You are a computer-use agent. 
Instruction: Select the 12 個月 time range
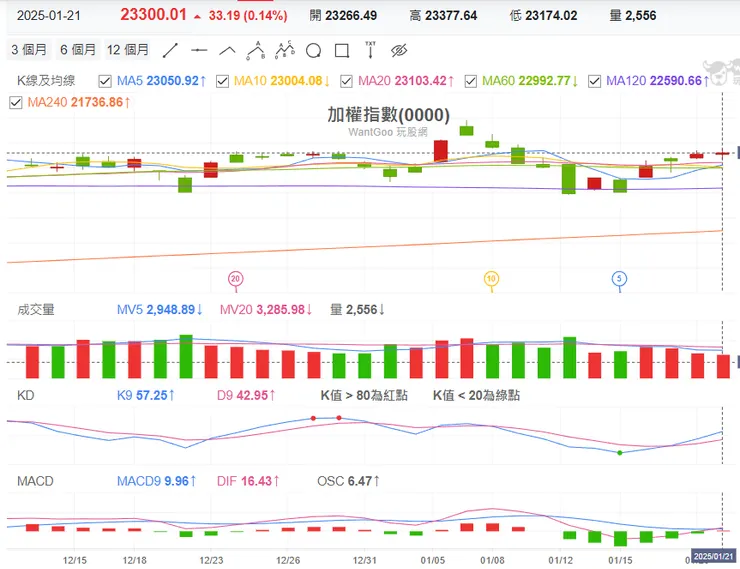(x=127, y=50)
